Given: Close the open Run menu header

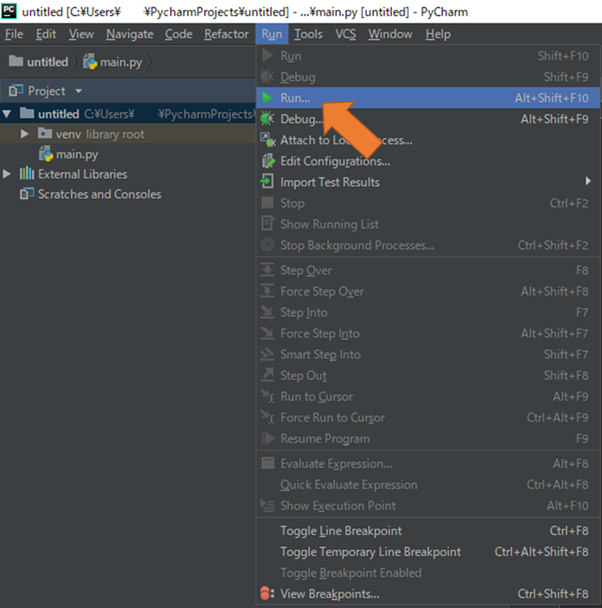Looking at the screenshot, I should 272,34.
